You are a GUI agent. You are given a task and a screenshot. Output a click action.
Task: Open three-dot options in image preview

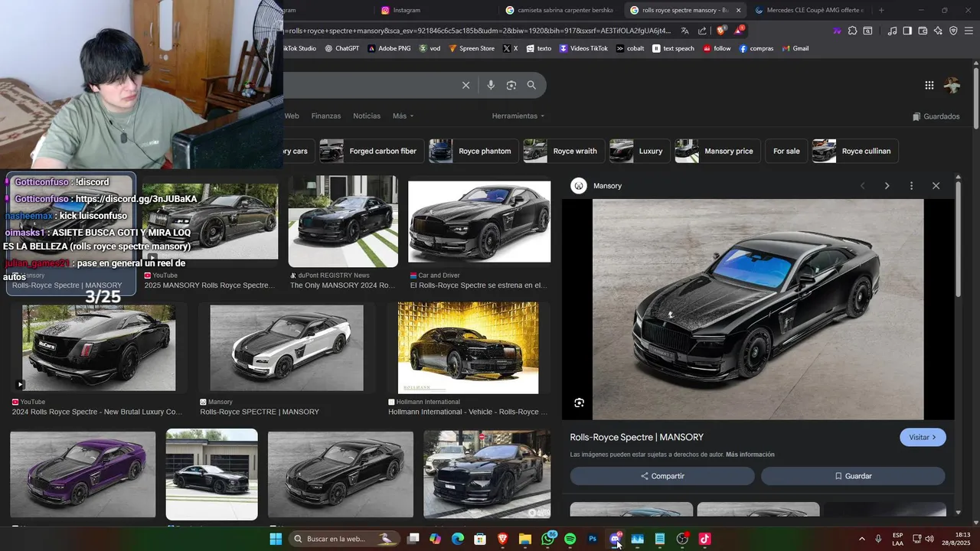[x=911, y=186]
